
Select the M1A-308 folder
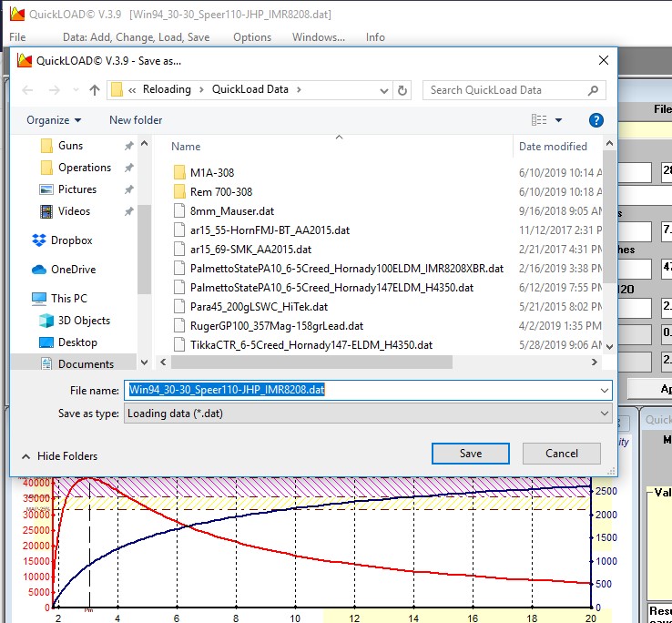[204, 173]
